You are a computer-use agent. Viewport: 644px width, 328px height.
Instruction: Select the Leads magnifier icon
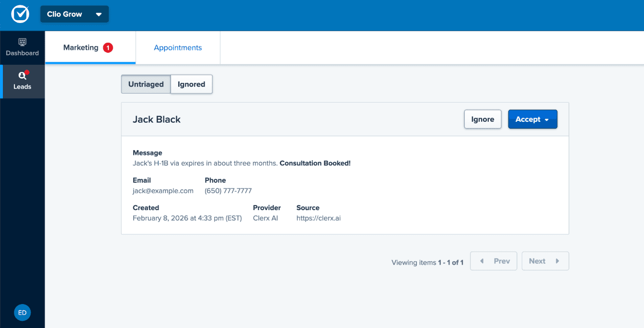coord(22,76)
